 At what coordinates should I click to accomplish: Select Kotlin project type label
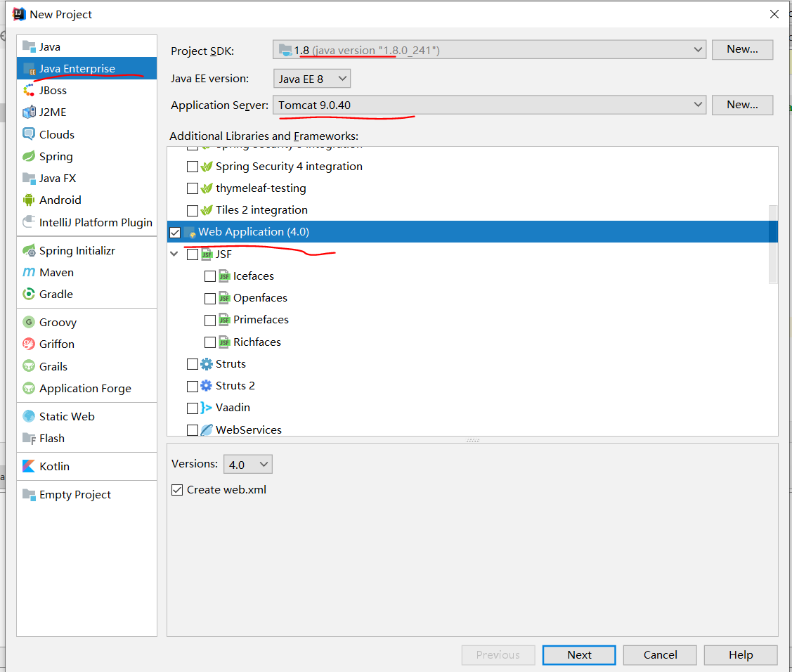[x=55, y=466]
